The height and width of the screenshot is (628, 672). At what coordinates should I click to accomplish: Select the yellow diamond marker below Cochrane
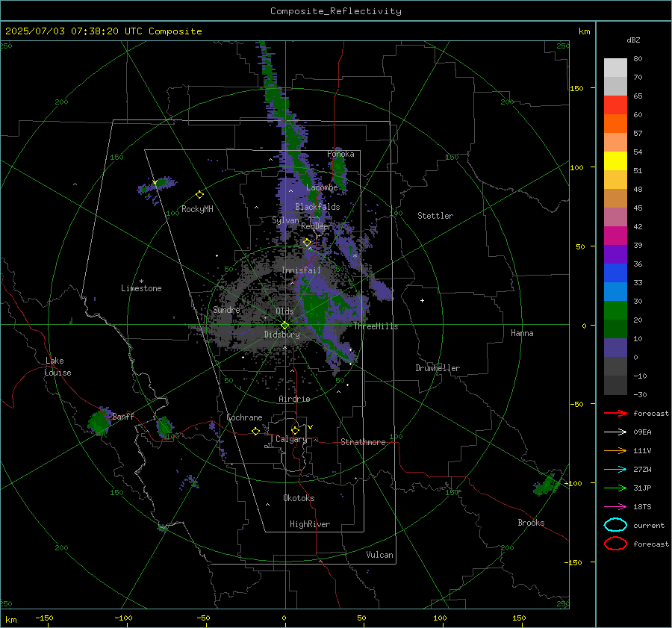pos(255,432)
